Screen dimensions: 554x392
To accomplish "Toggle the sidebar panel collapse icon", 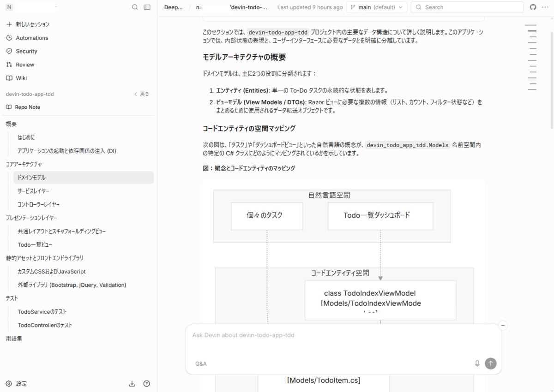I will pyautogui.click(x=147, y=7).
